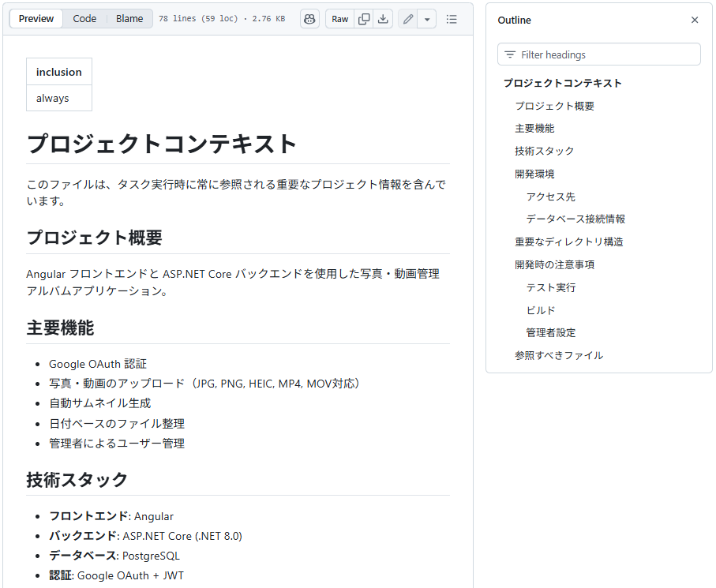Copy raw file contents icon

pyautogui.click(x=364, y=19)
